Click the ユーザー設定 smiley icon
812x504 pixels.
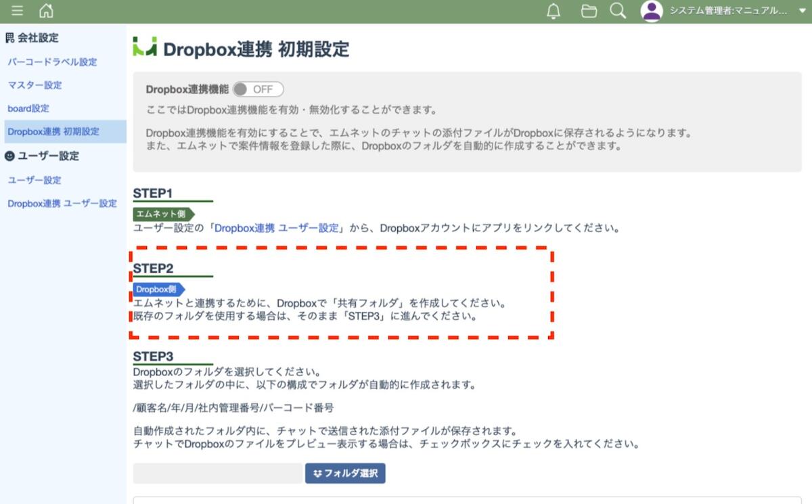(x=9, y=156)
